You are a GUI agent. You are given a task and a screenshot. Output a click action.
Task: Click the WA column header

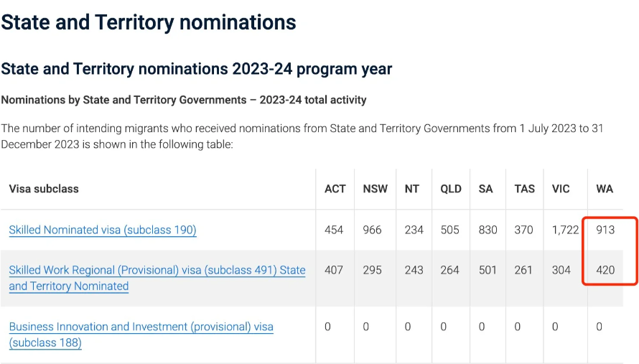coord(605,189)
